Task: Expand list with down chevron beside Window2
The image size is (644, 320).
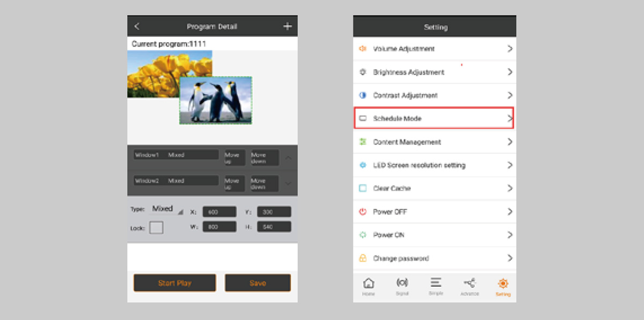Action: pyautogui.click(x=288, y=183)
